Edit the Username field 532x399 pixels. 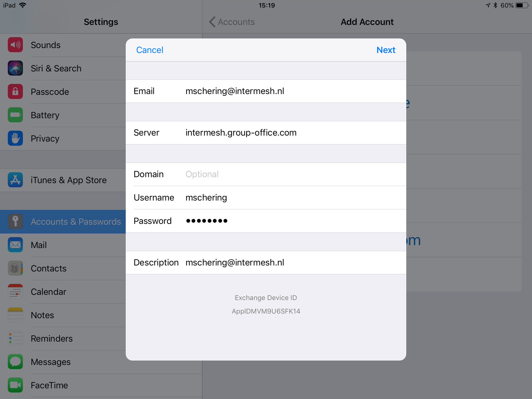click(x=266, y=198)
